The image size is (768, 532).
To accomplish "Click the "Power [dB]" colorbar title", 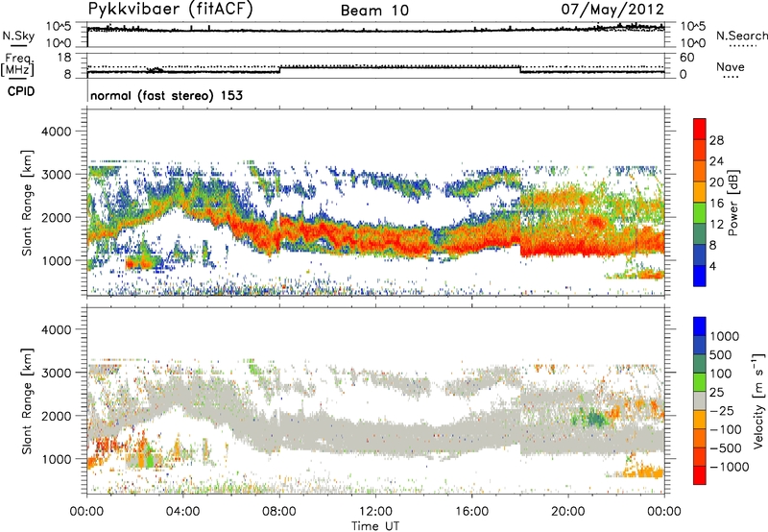I will pyautogui.click(x=732, y=203).
